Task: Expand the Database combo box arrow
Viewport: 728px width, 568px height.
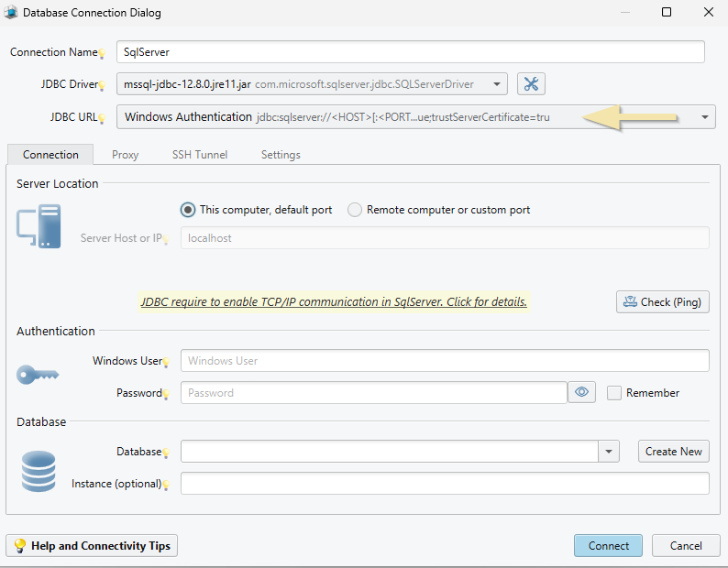Action: pyautogui.click(x=610, y=452)
